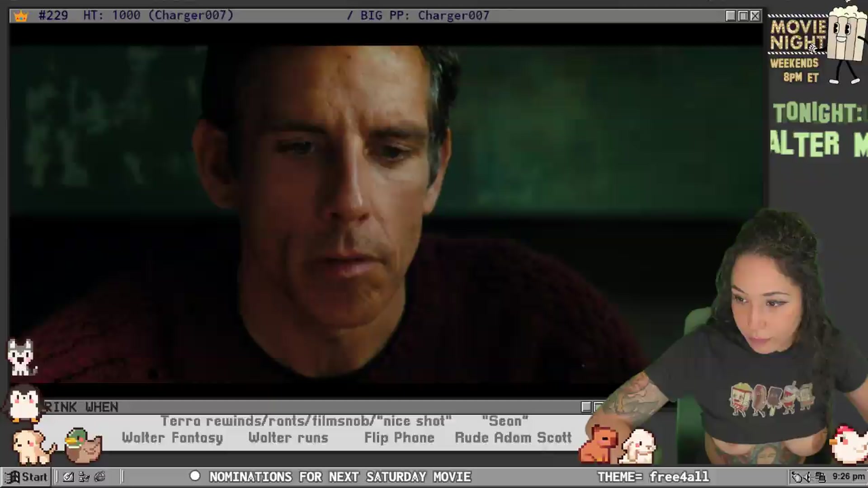The image size is (868, 488).
Task: Click the crown icon in title bar
Action: coord(21,16)
